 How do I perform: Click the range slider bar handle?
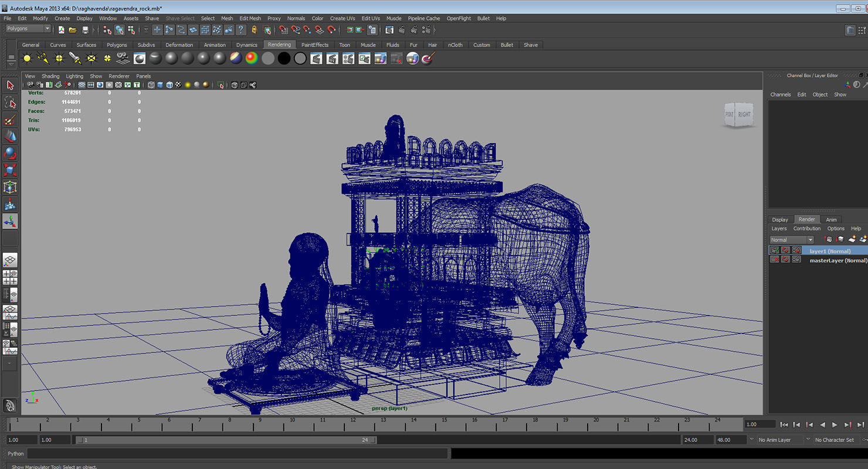click(x=228, y=440)
